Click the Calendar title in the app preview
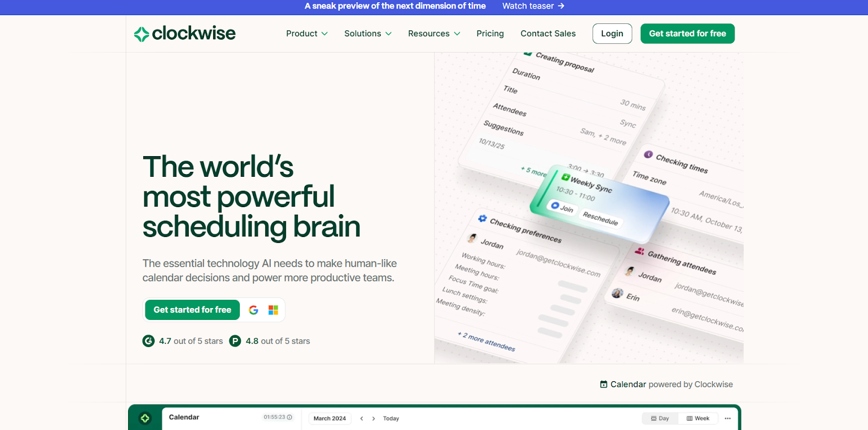868x430 pixels. pyautogui.click(x=184, y=417)
